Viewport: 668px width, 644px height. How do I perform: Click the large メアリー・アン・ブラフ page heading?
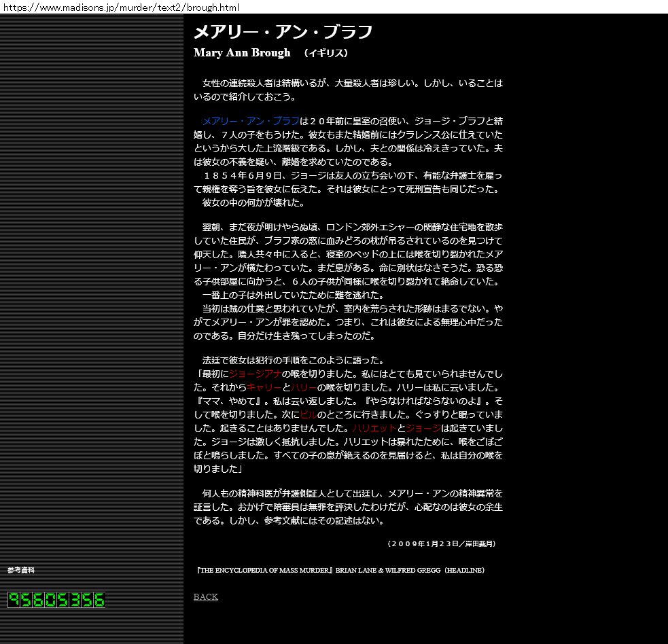click(283, 32)
